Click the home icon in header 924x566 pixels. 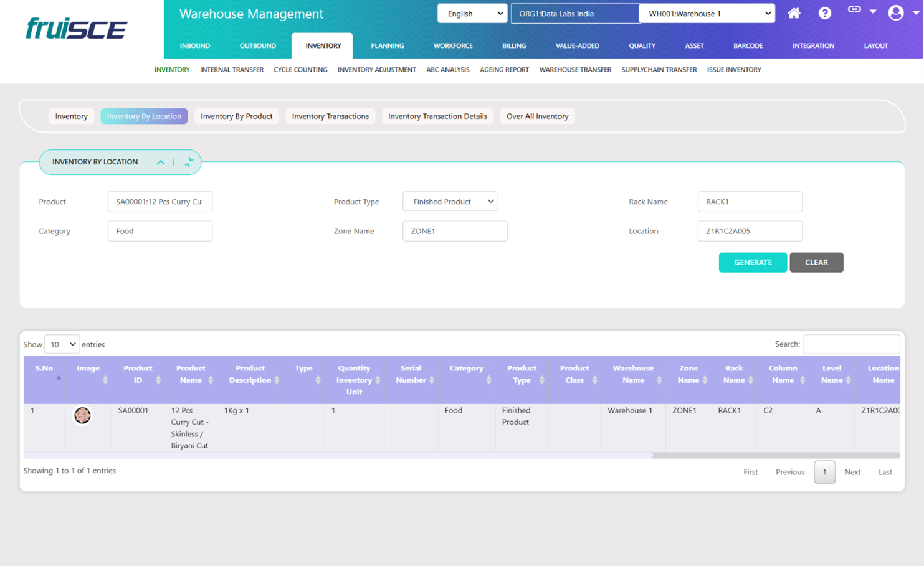[794, 13]
